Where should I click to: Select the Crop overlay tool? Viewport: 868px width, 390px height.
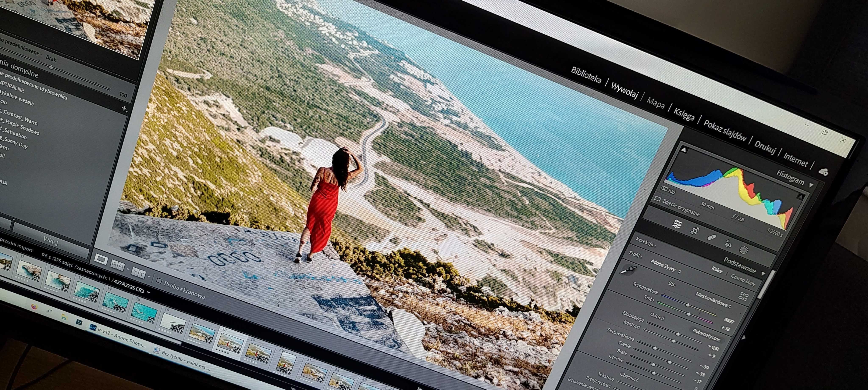tap(694, 231)
